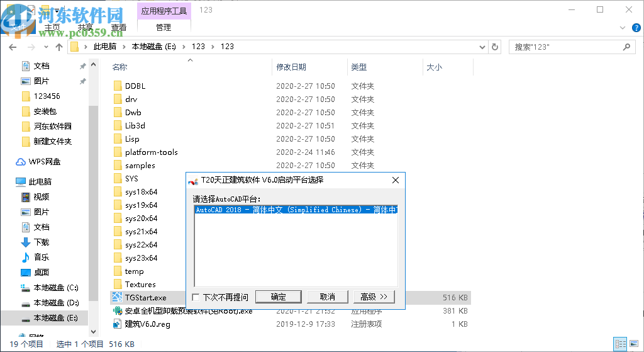Click the 123 breadcrumb after 本地磁盘 (E:)

pos(198,47)
